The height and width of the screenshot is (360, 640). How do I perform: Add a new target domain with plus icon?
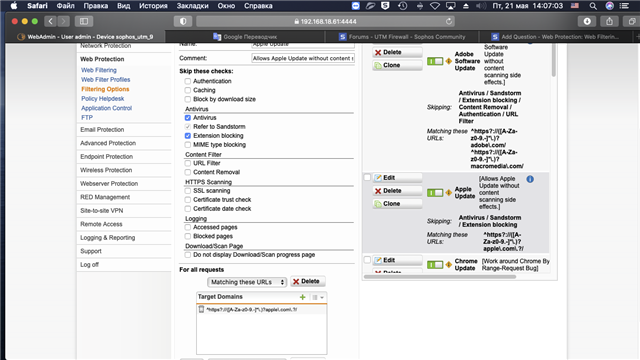302,297
